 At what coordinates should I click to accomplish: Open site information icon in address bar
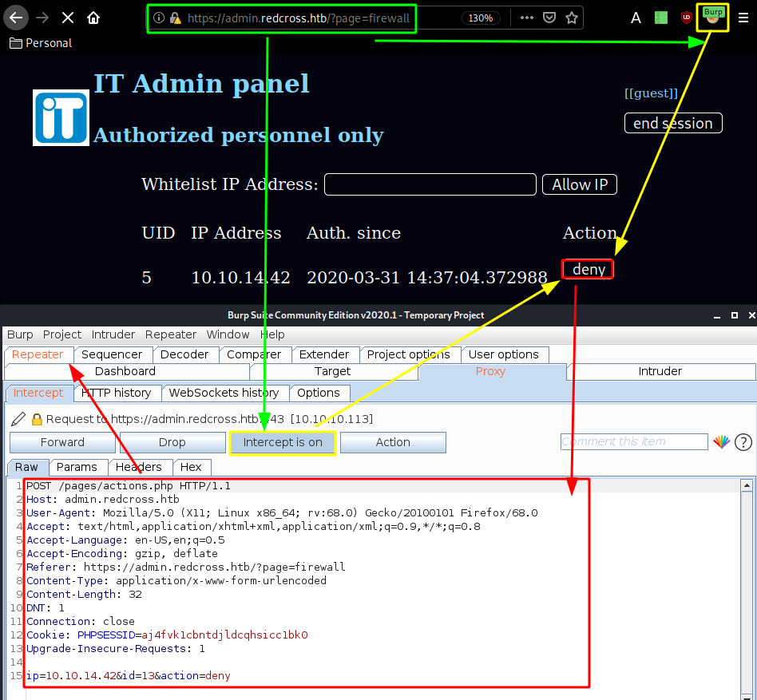coord(158,18)
